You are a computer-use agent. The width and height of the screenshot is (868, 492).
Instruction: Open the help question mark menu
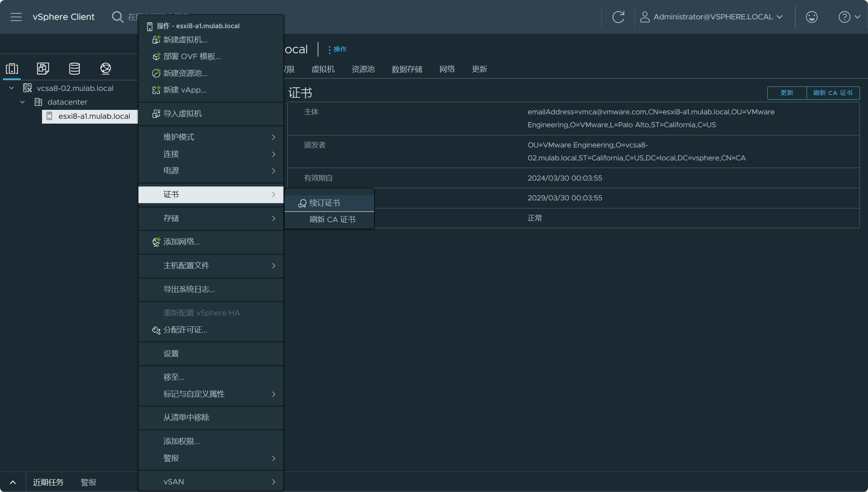click(x=849, y=17)
